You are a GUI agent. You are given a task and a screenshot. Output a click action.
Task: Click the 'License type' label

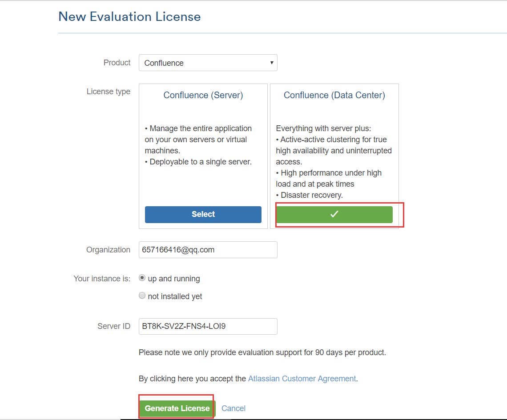point(109,92)
